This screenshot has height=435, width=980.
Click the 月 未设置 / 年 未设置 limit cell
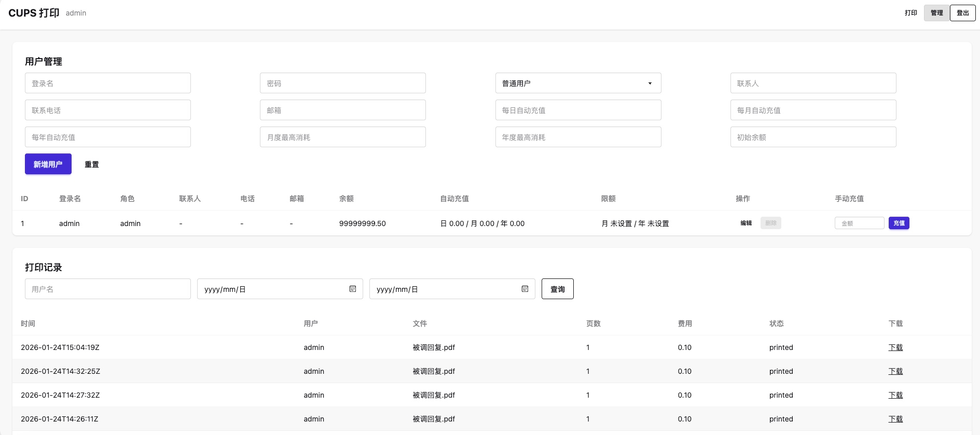(x=635, y=223)
